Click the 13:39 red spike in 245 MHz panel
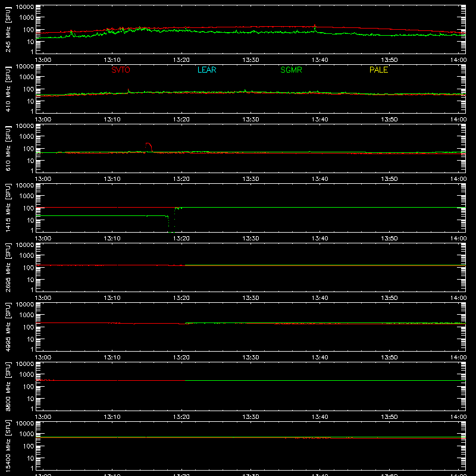This screenshot has width=476, height=476. tap(315, 26)
